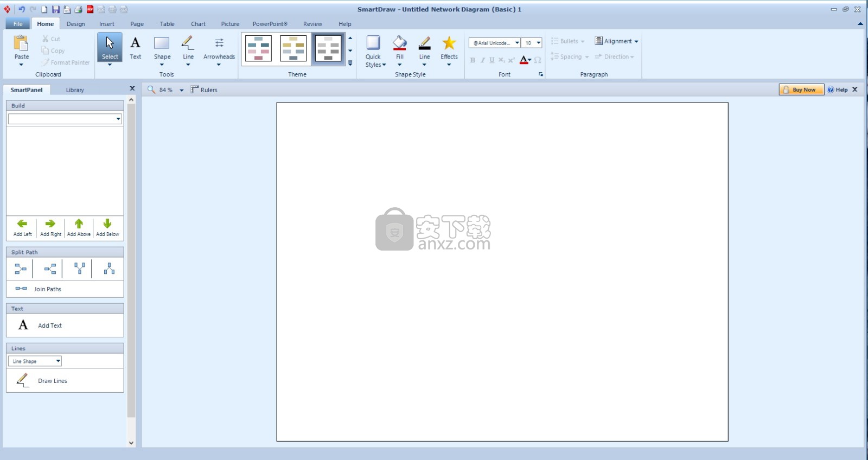
Task: Toggle bold text formatting
Action: 473,60
